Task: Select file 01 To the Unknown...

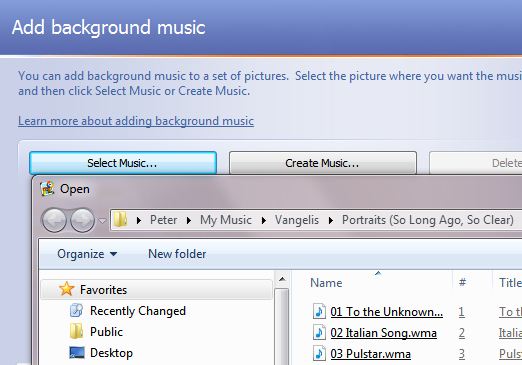Action: (x=387, y=312)
